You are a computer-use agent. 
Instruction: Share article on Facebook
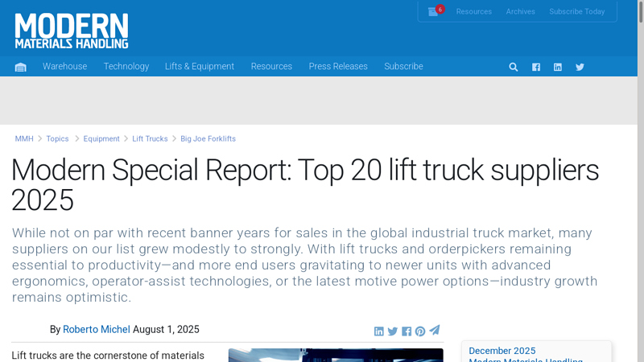click(x=407, y=331)
